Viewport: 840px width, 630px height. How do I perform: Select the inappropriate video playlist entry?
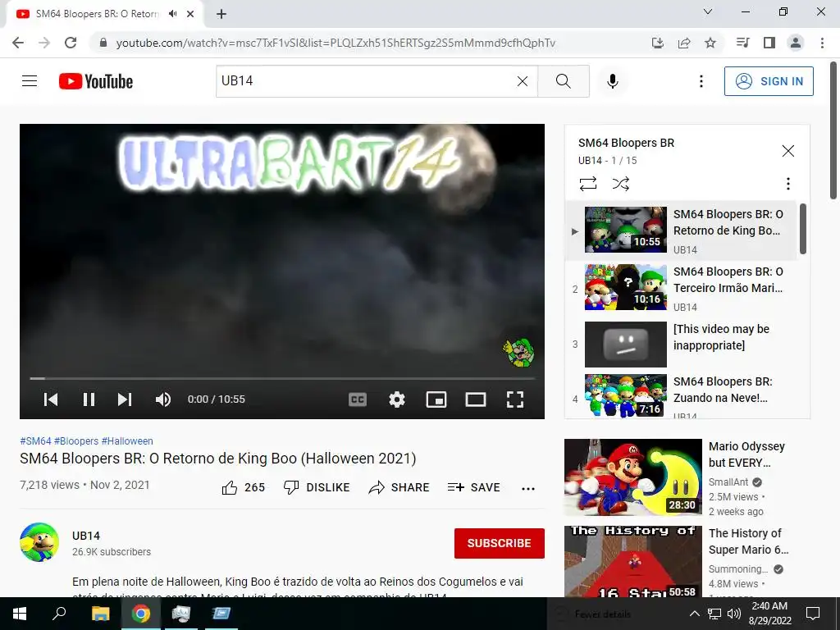682,344
